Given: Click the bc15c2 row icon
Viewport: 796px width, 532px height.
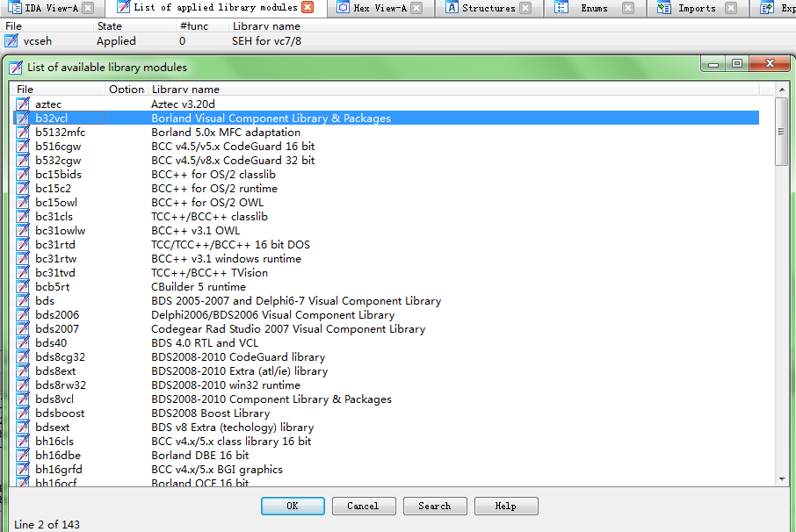Looking at the screenshot, I should pos(22,189).
